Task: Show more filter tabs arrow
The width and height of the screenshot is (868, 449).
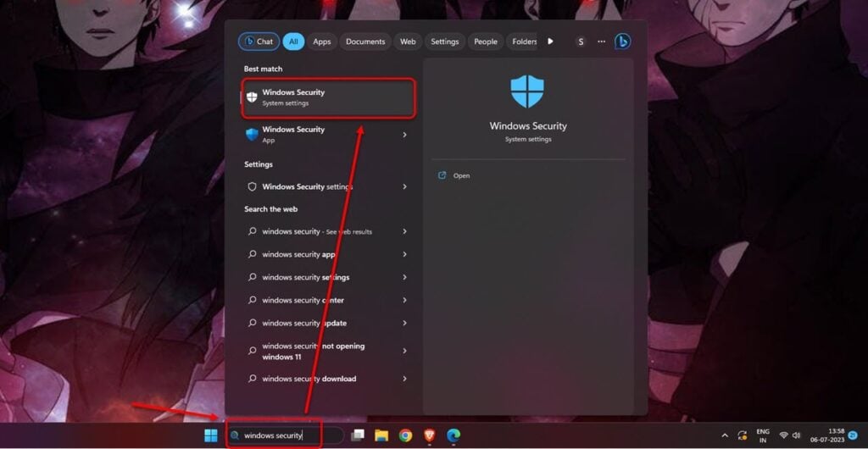Action: [550, 42]
